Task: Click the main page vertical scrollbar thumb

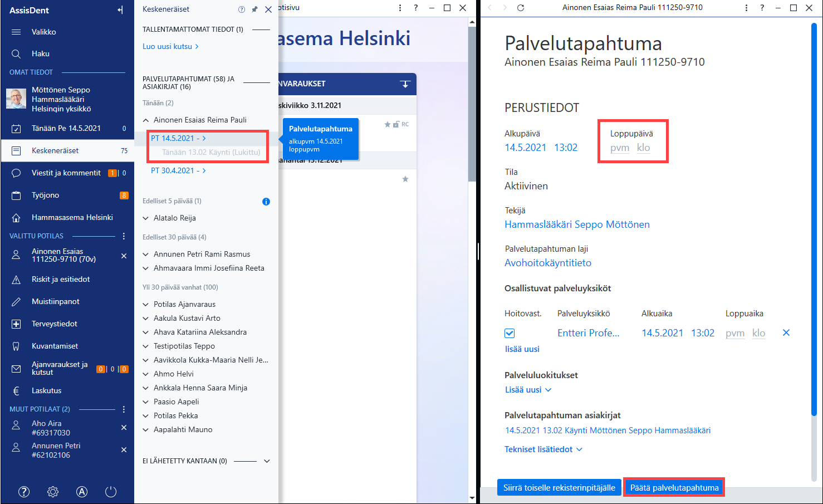Action: coord(472,104)
